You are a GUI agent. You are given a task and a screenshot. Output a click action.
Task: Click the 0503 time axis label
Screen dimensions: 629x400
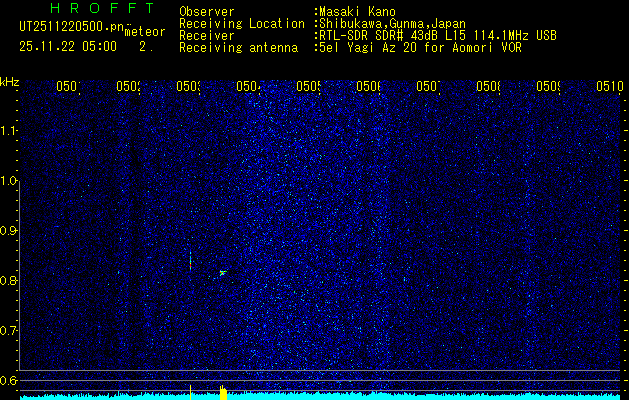pyautogui.click(x=189, y=86)
